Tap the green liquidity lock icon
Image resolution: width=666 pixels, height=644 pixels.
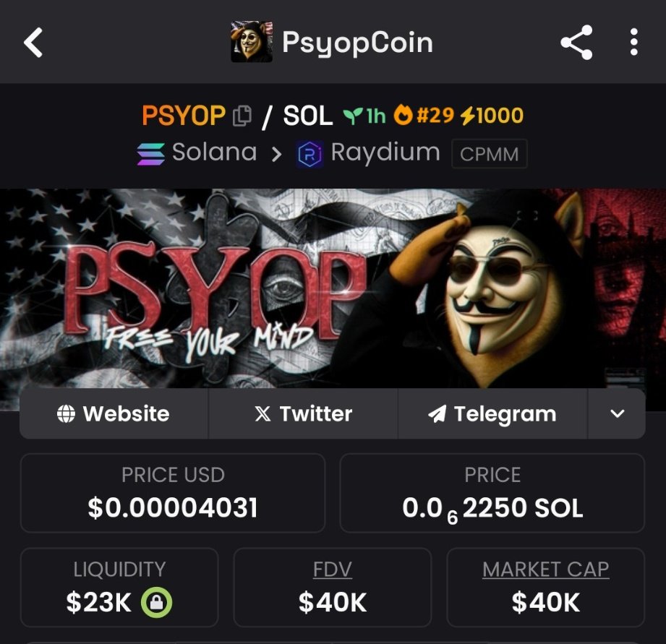(157, 602)
